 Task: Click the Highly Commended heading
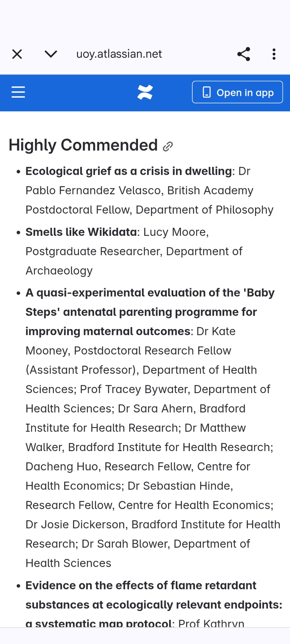point(83,145)
